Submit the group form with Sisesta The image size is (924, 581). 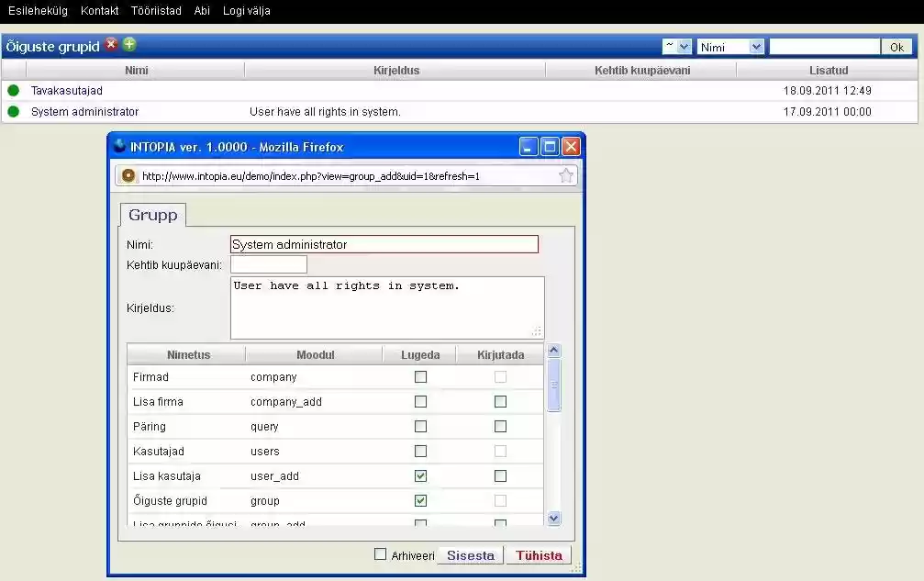pyautogui.click(x=470, y=554)
